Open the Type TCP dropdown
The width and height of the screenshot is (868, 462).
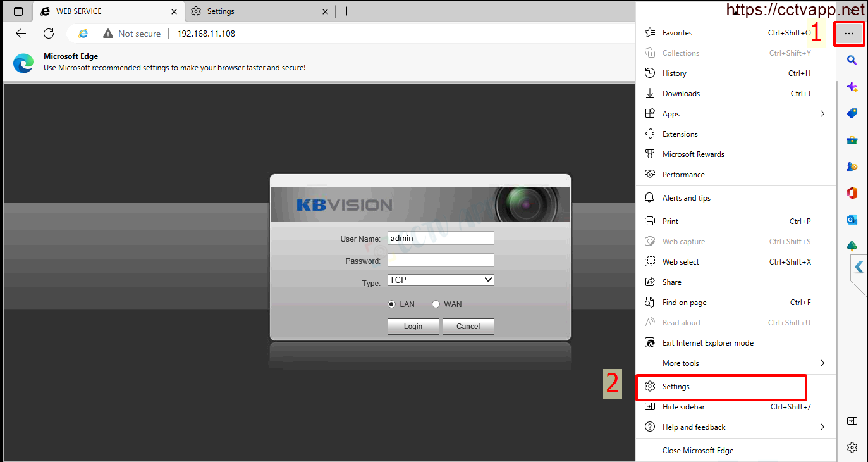coord(441,280)
